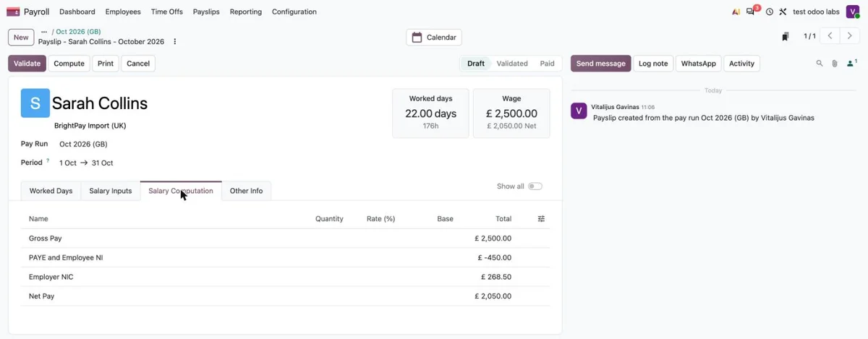Toggle the Show all switch
Screen dimensions: 868x339
click(x=535, y=186)
